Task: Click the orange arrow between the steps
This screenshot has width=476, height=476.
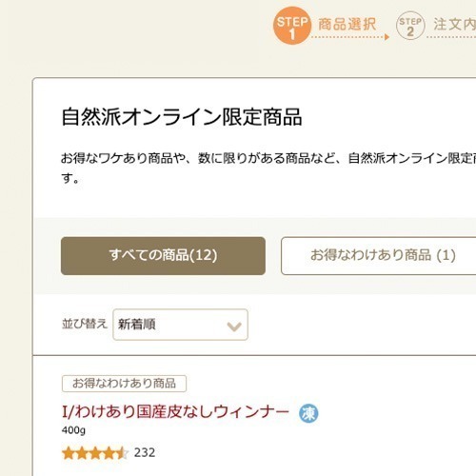Action: [x=387, y=37]
